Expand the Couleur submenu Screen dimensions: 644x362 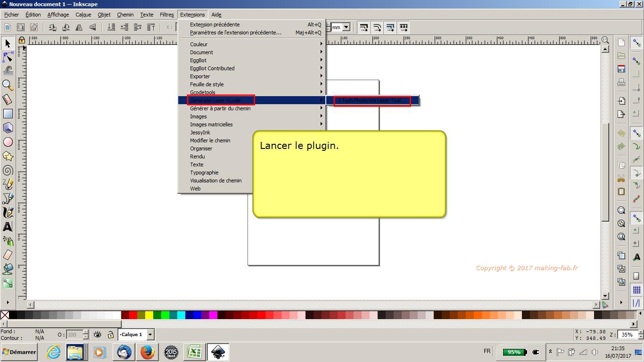pos(198,44)
